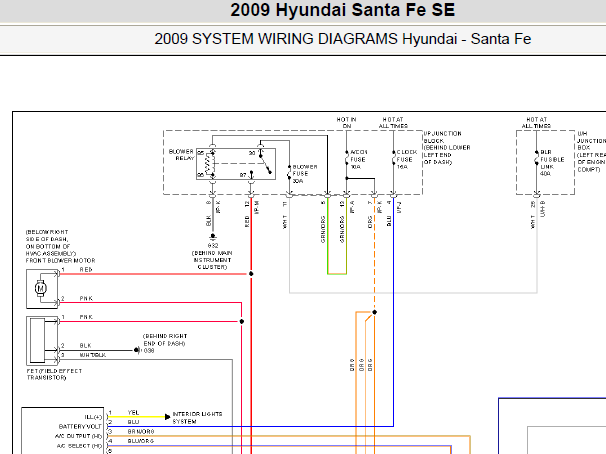
Task: Click 'HOT AT ALL TIMES' above the clock fuse
Action: [x=393, y=123]
